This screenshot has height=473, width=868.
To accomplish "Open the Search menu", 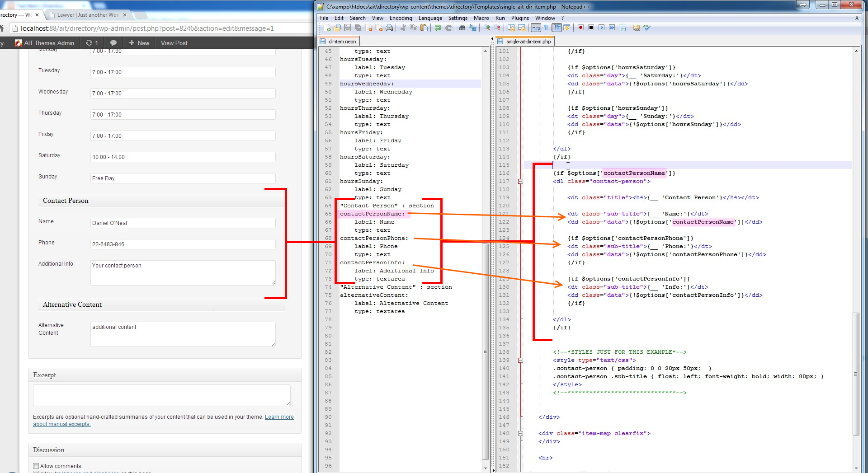I will pyautogui.click(x=358, y=18).
